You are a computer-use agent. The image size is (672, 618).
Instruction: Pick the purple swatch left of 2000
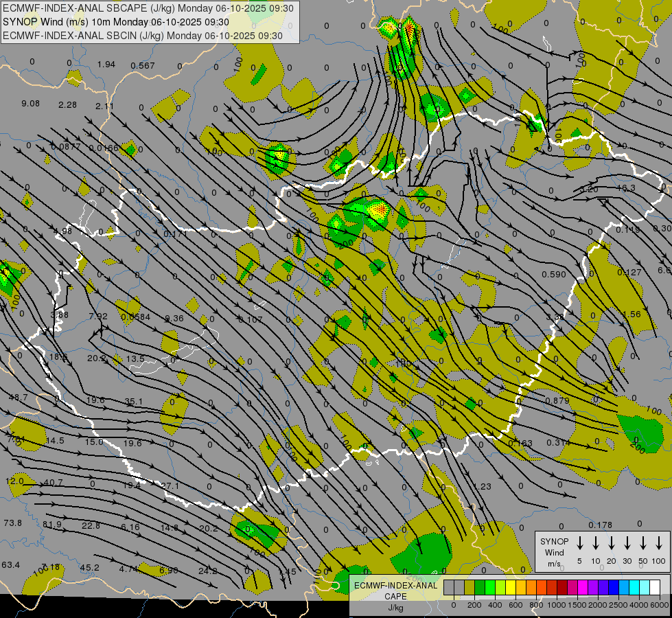[x=592, y=587]
